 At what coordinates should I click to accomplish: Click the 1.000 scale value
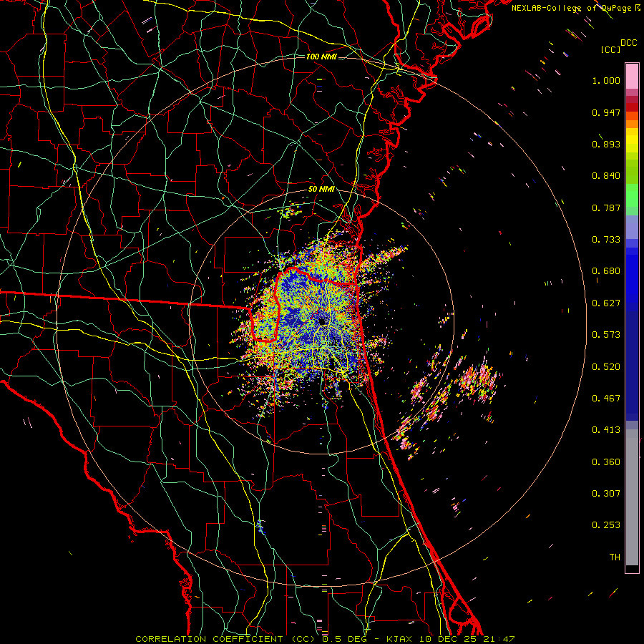click(606, 80)
